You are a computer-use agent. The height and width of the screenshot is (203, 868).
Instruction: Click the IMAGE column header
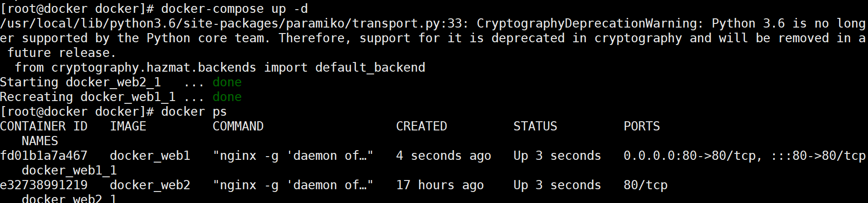[128, 126]
